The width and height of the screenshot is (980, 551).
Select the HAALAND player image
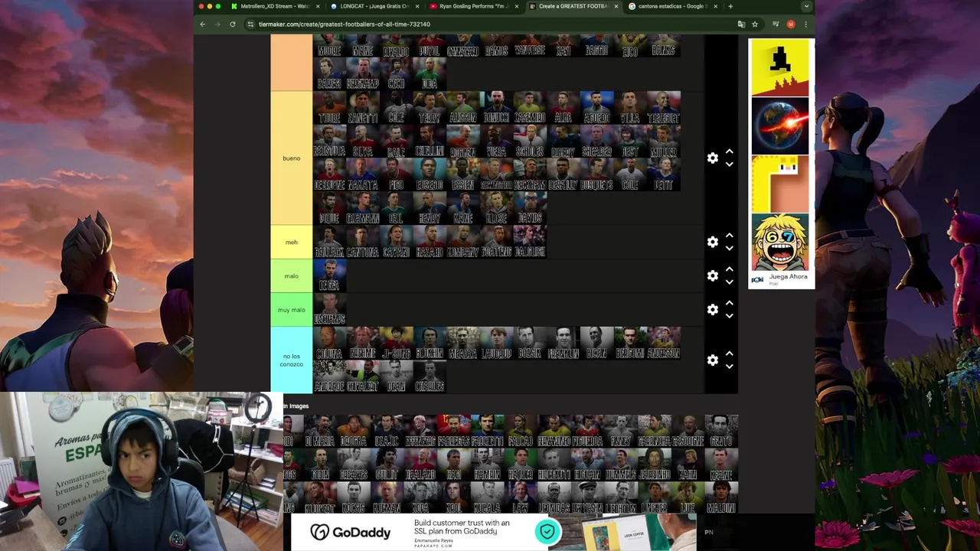point(420,465)
